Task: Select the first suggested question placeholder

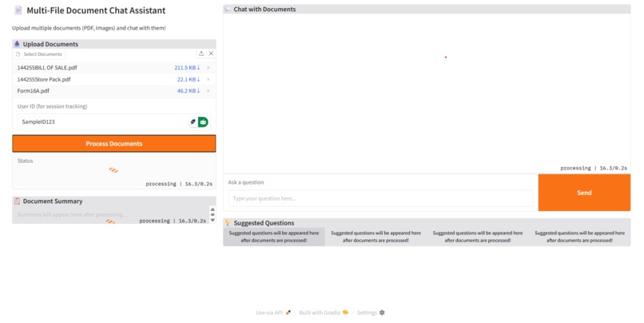Action: pos(274,237)
